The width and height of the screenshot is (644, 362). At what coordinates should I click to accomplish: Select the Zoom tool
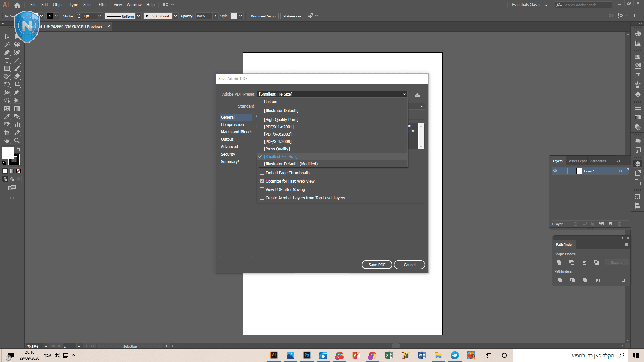(17, 141)
